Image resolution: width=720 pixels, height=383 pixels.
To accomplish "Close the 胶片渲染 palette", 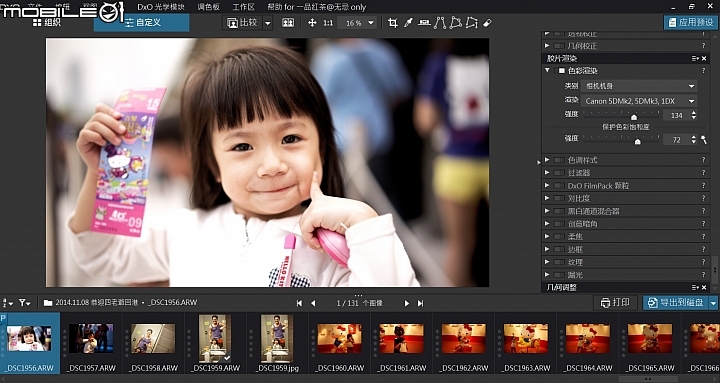I will [x=704, y=58].
